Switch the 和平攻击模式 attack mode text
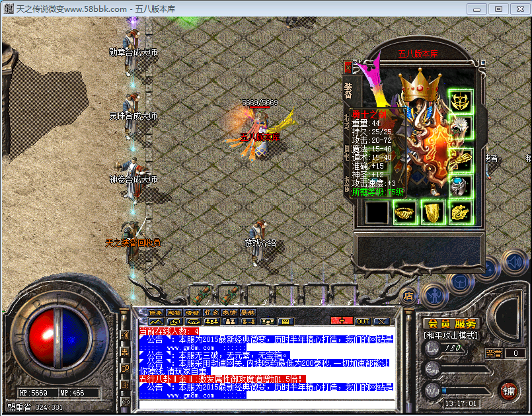The image size is (532, 416). 451,335
